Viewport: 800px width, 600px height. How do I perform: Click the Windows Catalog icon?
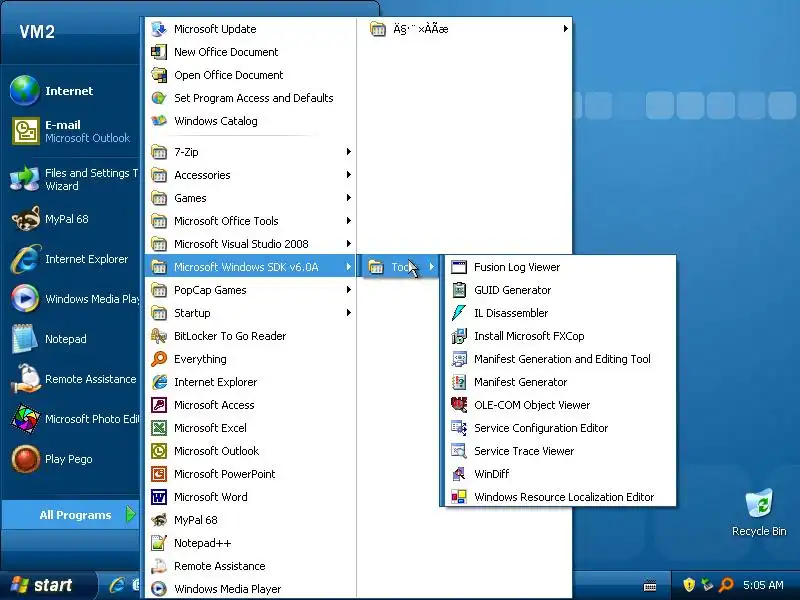159,120
